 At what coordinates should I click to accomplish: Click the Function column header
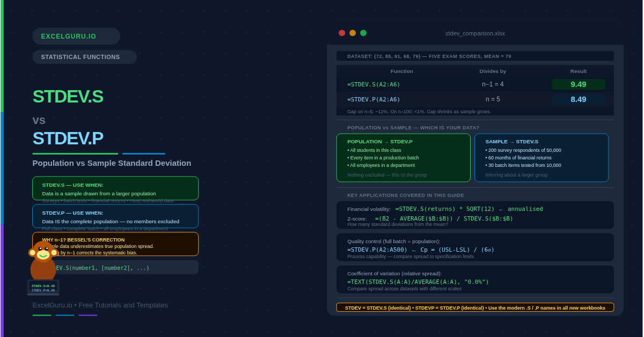pyautogui.click(x=401, y=71)
